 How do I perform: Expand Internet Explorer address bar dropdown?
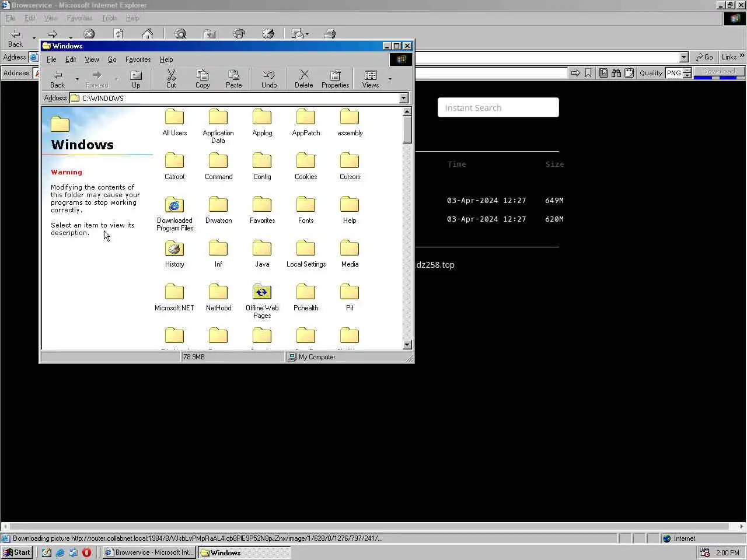pyautogui.click(x=684, y=57)
